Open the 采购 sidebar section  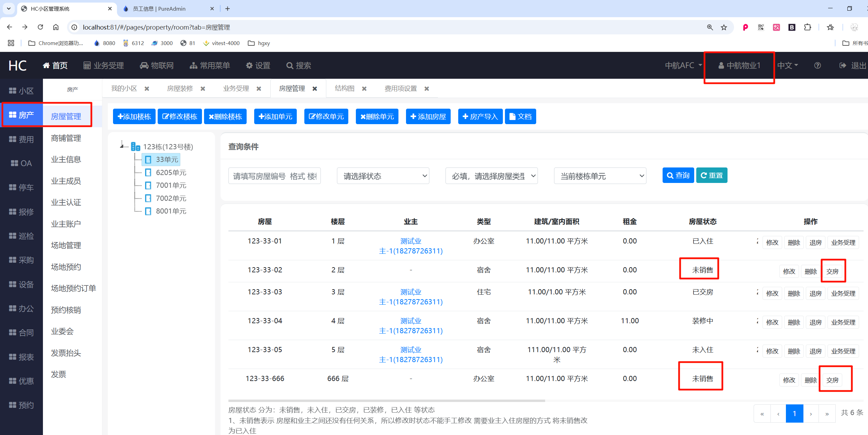coord(21,260)
